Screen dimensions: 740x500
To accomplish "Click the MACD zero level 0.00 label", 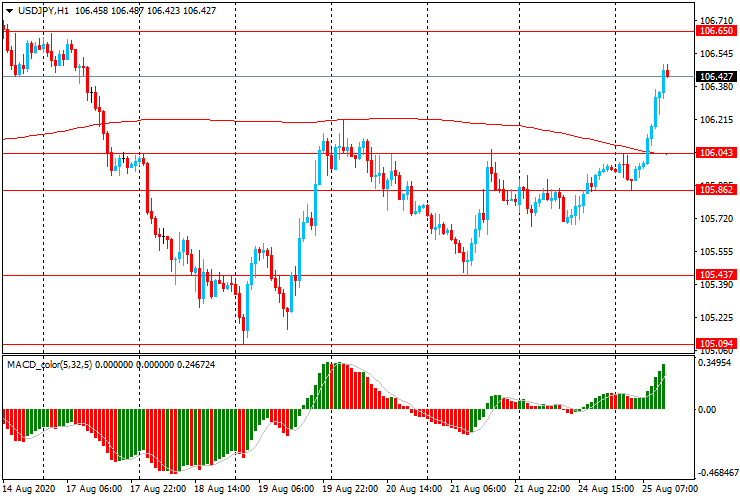I will tap(706, 409).
